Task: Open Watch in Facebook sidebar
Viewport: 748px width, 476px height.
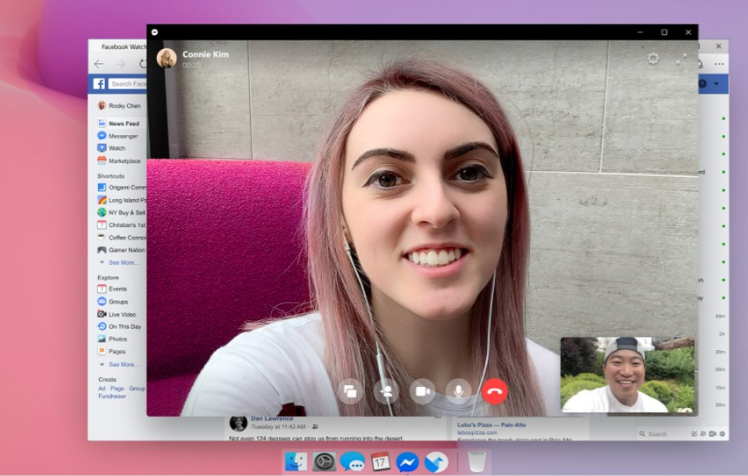Action: click(111, 148)
